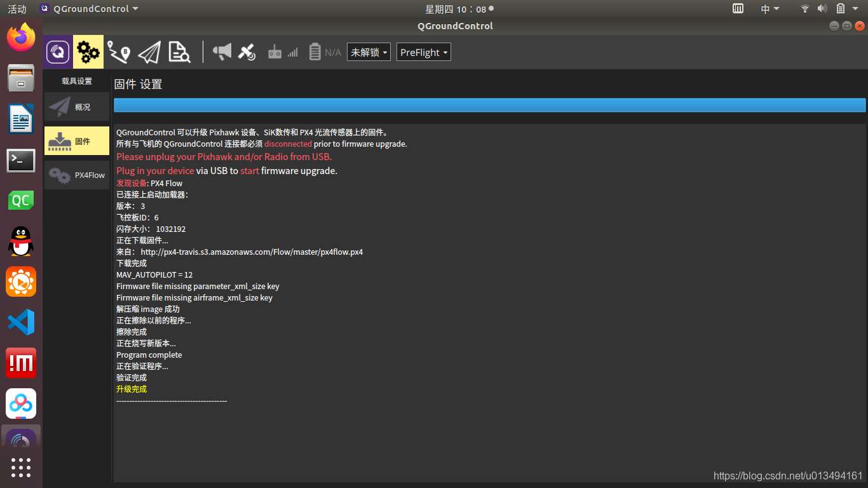Open the orange media player dock icon
The height and width of the screenshot is (488, 868).
21,282
